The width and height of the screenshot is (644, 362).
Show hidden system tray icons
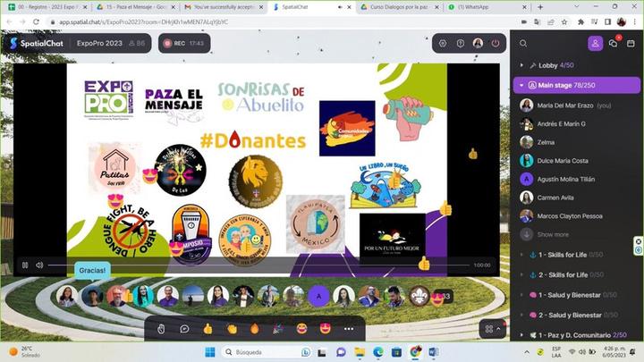pos(527,352)
